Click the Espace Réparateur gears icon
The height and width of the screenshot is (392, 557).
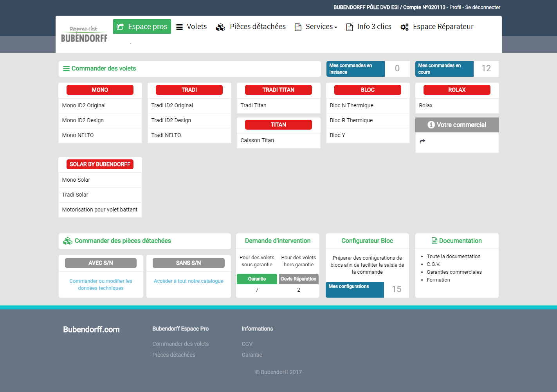tap(404, 27)
